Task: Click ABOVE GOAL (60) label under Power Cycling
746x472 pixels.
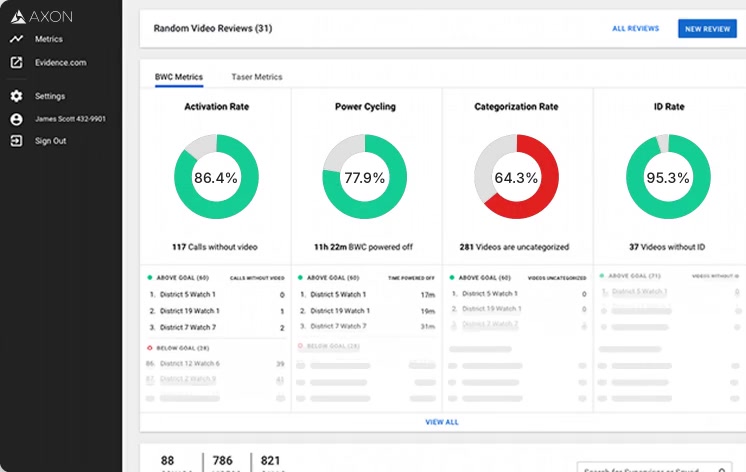Action: 333,278
